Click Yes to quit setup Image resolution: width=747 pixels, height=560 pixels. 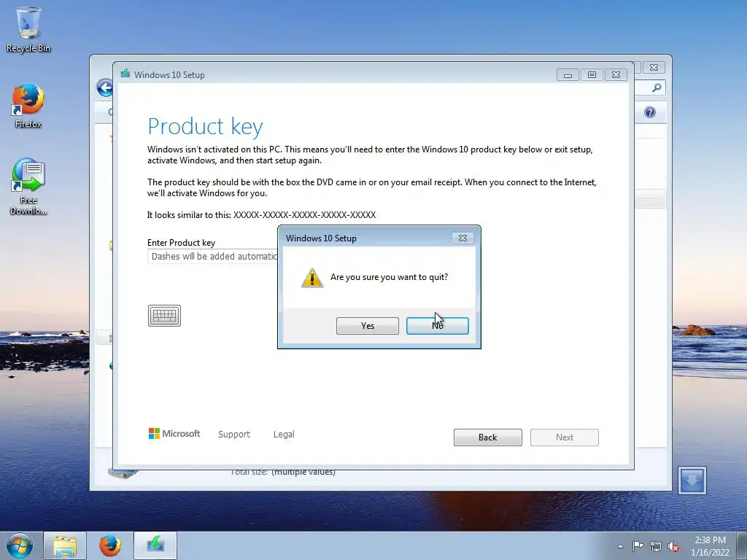click(368, 326)
